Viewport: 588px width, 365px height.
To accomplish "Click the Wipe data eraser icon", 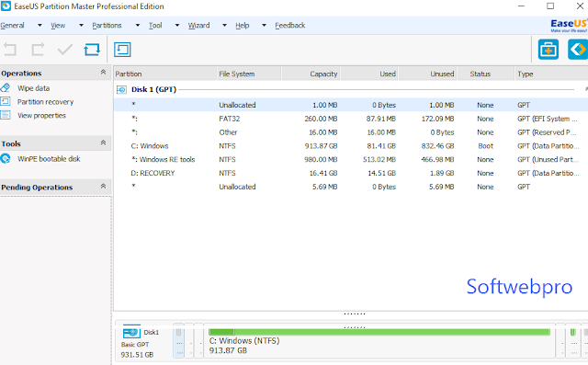I will pyautogui.click(x=6, y=88).
